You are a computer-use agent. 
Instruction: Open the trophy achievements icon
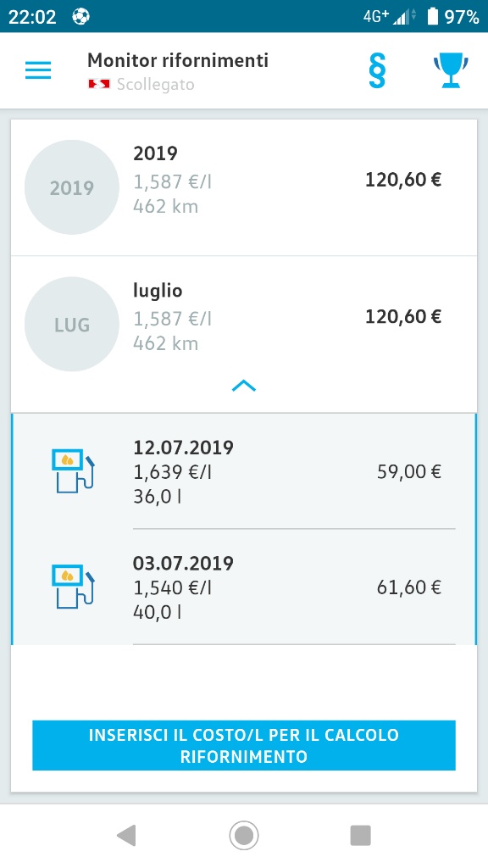[451, 70]
